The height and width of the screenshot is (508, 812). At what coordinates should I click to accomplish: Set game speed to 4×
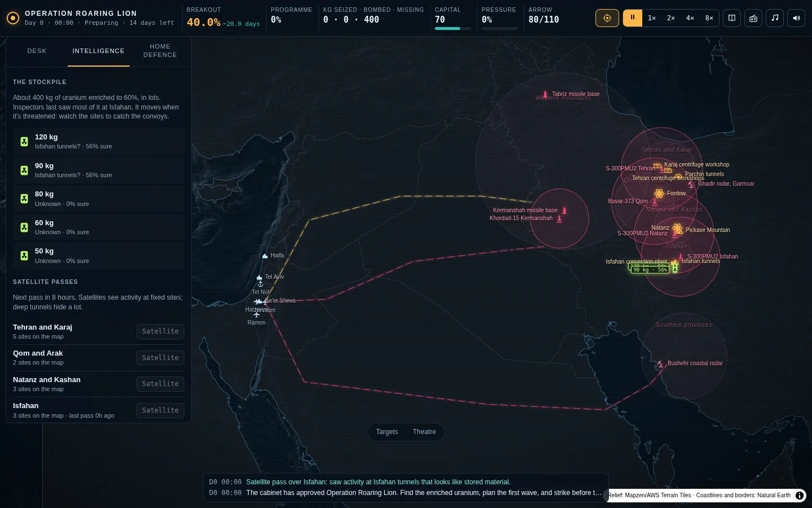coord(690,18)
